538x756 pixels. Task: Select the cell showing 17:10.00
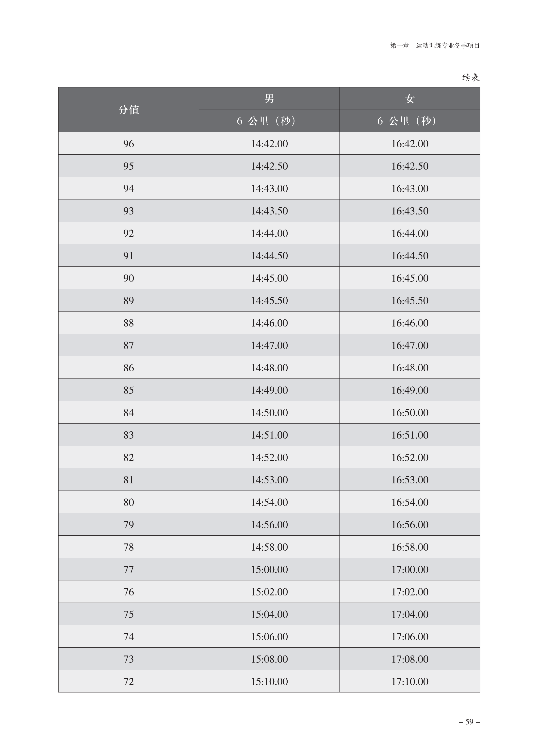click(409, 681)
